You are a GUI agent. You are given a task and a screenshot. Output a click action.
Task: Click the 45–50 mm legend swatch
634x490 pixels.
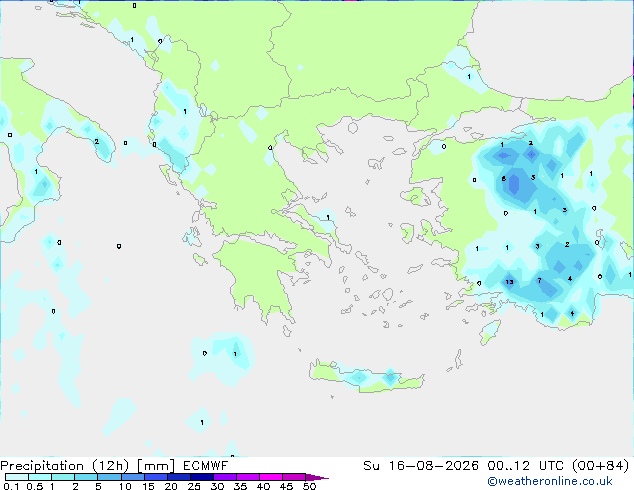click(x=294, y=477)
